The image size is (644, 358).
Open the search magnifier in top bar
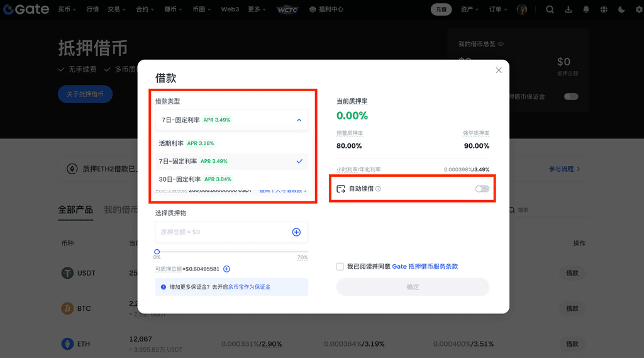coord(550,9)
